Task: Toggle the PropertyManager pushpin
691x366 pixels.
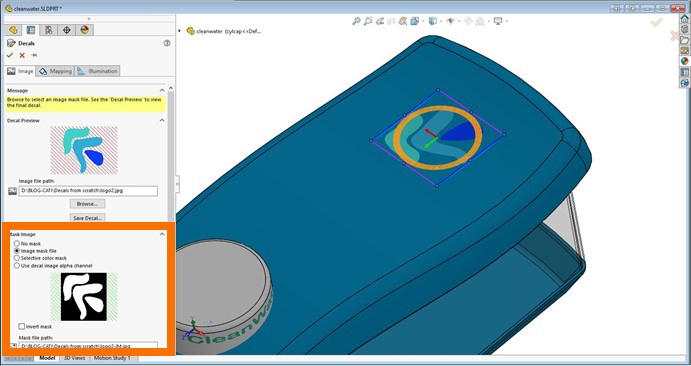Action: pos(34,55)
